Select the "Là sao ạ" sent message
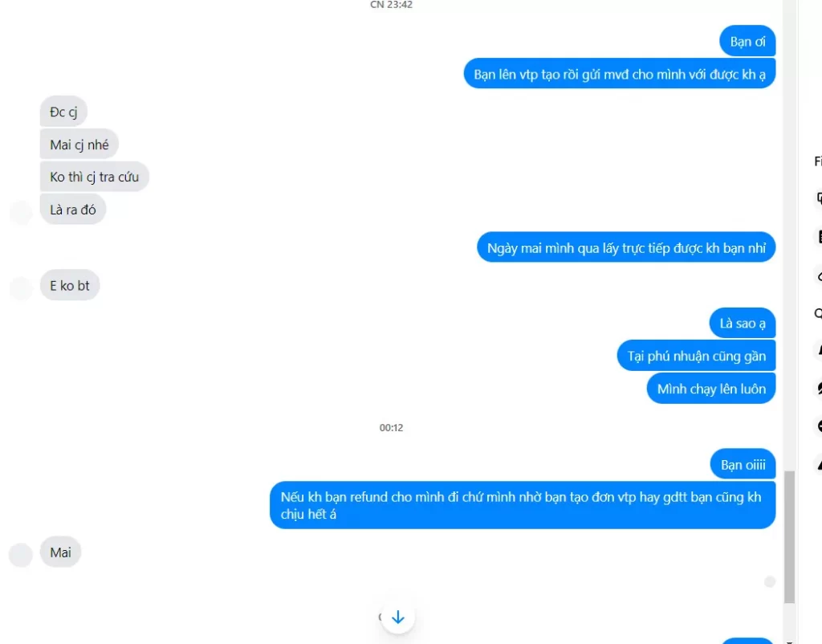The width and height of the screenshot is (822, 644). [743, 323]
